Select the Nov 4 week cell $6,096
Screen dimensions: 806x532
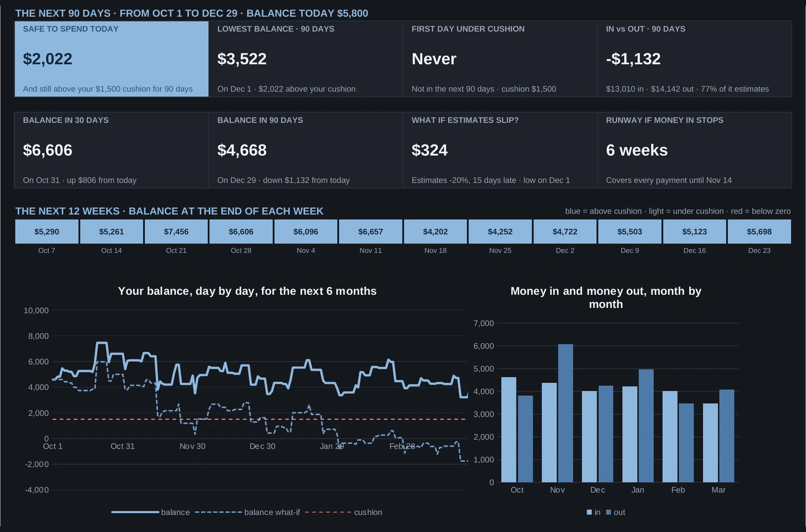pos(306,232)
